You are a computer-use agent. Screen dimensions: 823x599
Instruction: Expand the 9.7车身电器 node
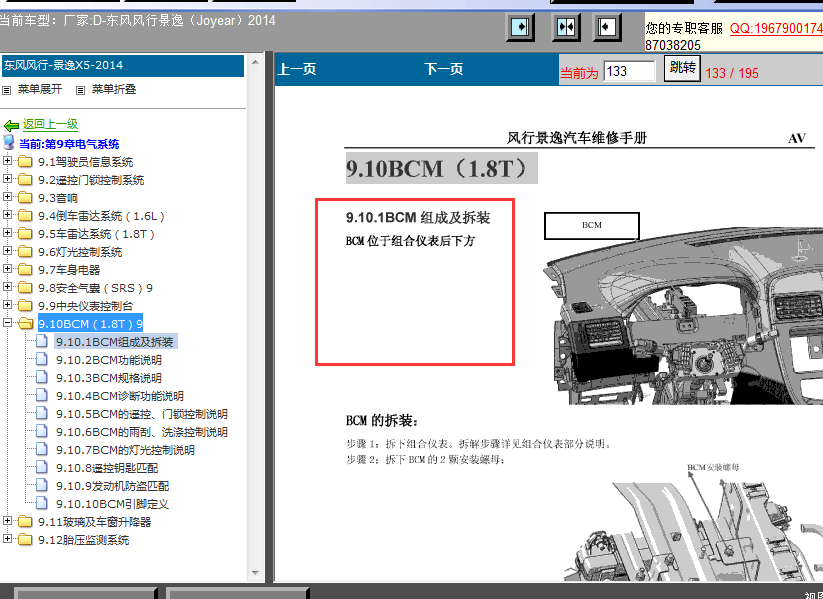tap(7, 269)
